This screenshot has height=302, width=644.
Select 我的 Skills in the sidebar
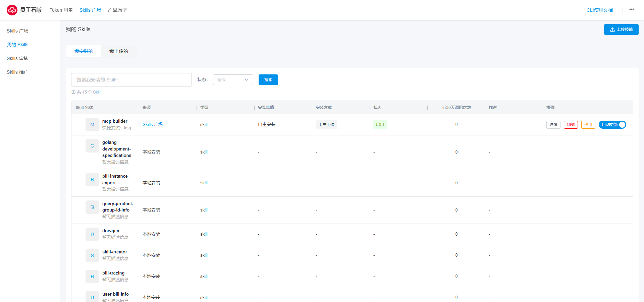pyautogui.click(x=17, y=45)
